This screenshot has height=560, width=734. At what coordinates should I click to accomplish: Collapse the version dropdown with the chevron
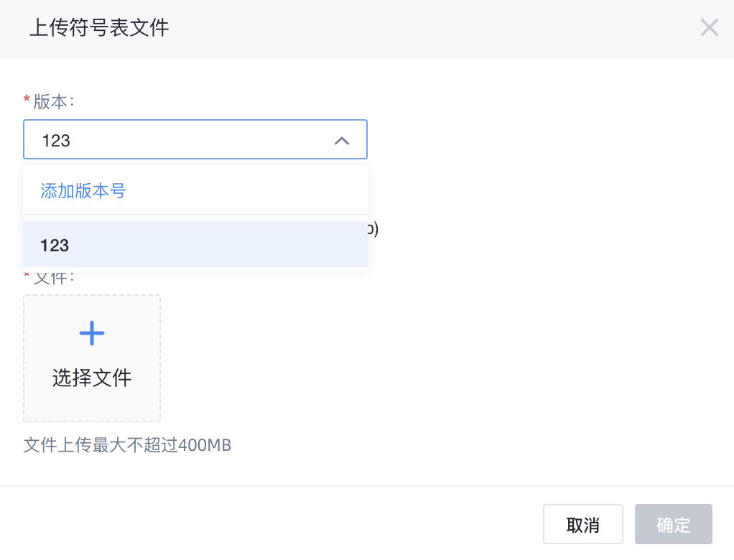[x=342, y=141]
